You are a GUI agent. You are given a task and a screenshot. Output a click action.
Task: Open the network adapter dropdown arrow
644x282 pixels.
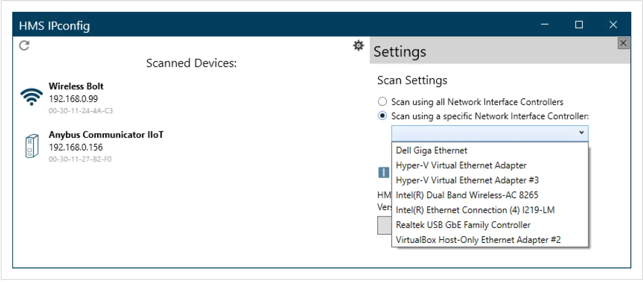point(582,133)
